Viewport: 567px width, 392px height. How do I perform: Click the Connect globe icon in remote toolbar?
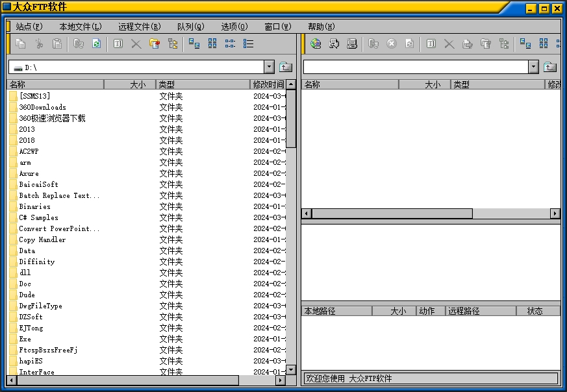[x=316, y=44]
